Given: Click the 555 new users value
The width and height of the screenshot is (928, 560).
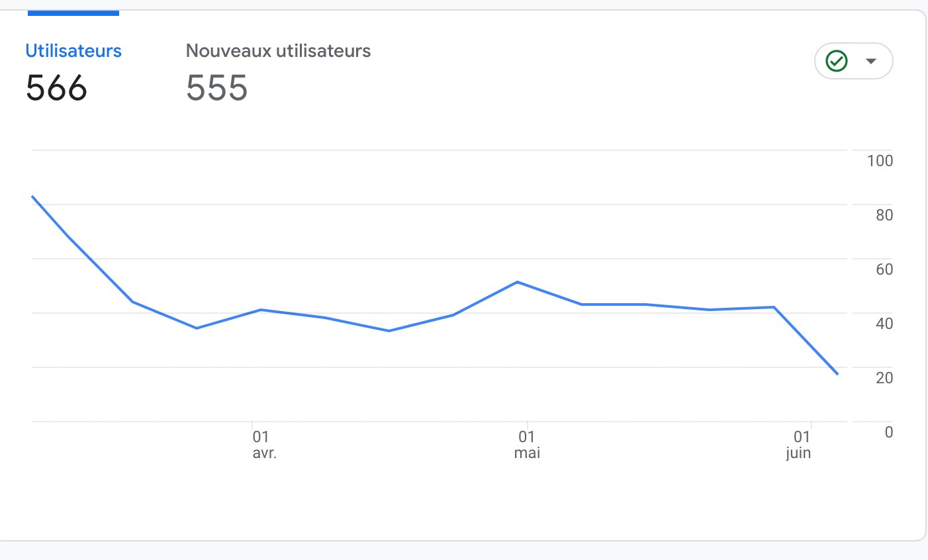Looking at the screenshot, I should pyautogui.click(x=217, y=88).
